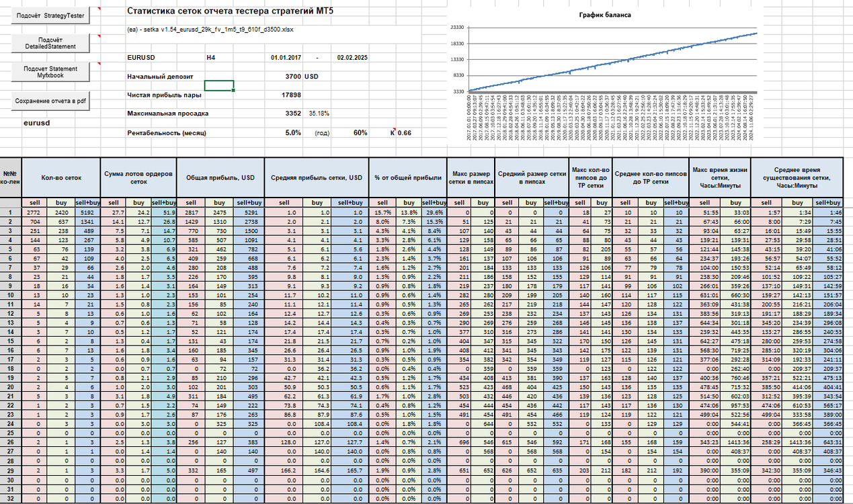853x504 pixels.
Task: Click the chart axis label 3330
Action: tap(458, 91)
